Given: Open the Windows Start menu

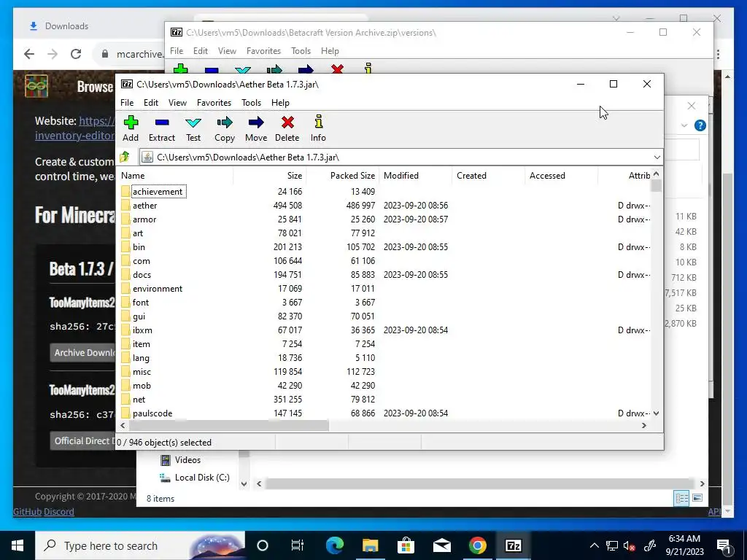Looking at the screenshot, I should click(18, 545).
